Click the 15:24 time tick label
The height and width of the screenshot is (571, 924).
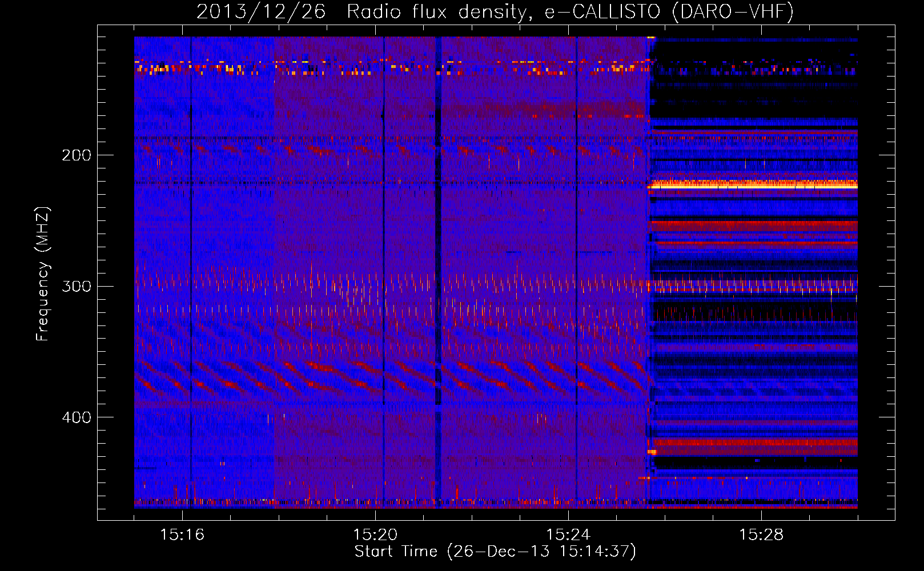(568, 534)
